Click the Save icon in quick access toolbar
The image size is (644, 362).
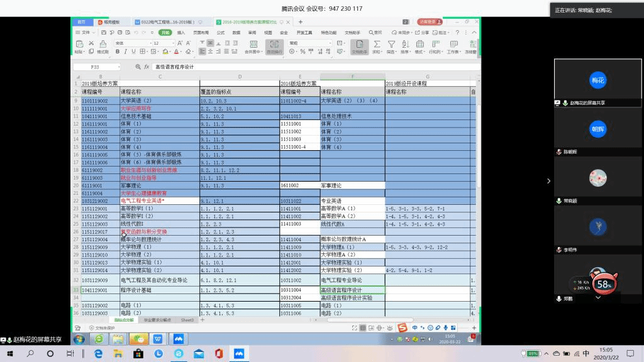pos(104,33)
